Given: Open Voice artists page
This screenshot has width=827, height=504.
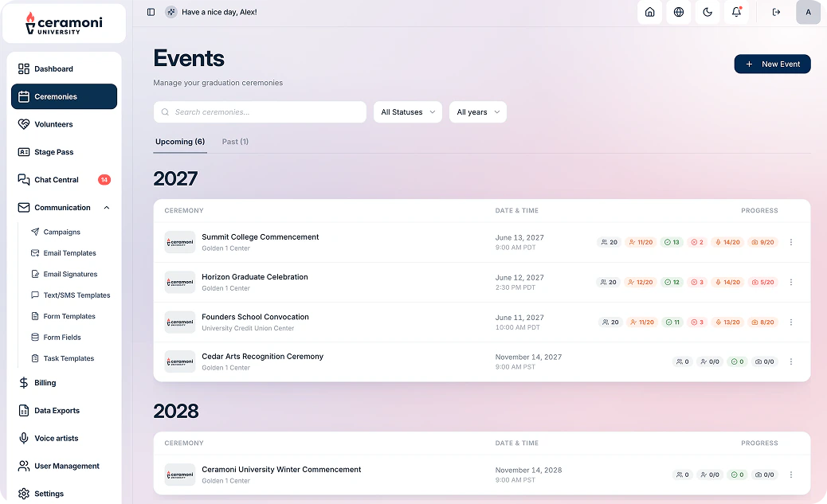Looking at the screenshot, I should pyautogui.click(x=64, y=438).
